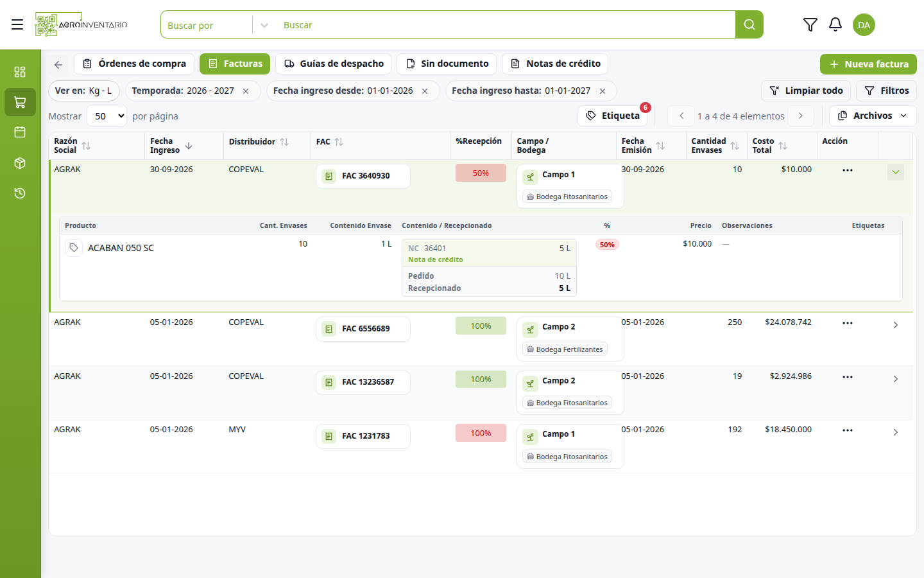Image resolution: width=924 pixels, height=578 pixels.
Task: Click the Etiqueta button
Action: [x=613, y=116]
